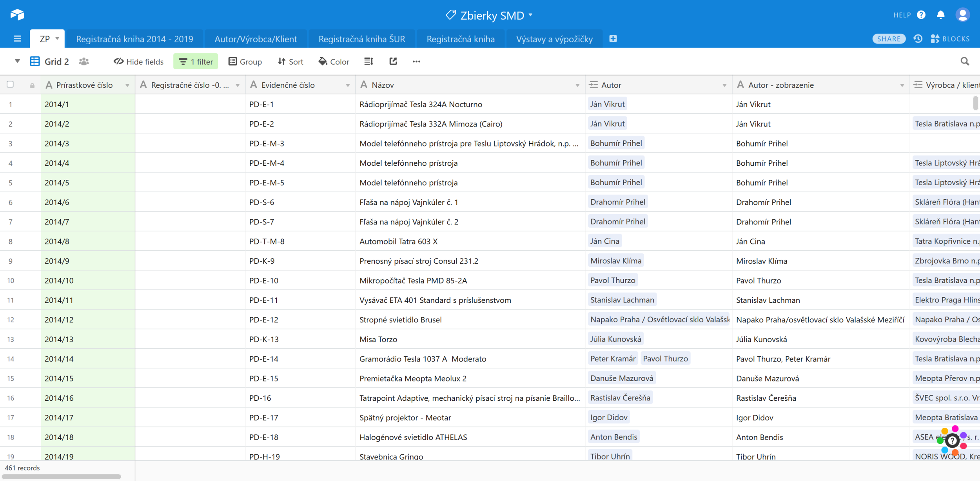Open the user account avatar
This screenshot has width=980, height=481.
(962, 15)
